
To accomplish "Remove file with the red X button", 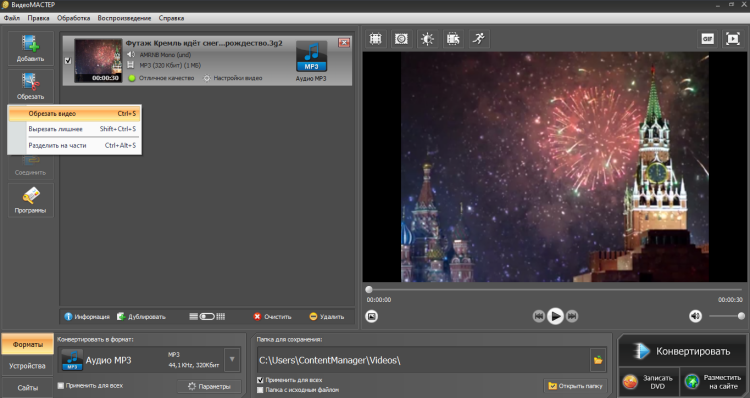I will tap(344, 43).
